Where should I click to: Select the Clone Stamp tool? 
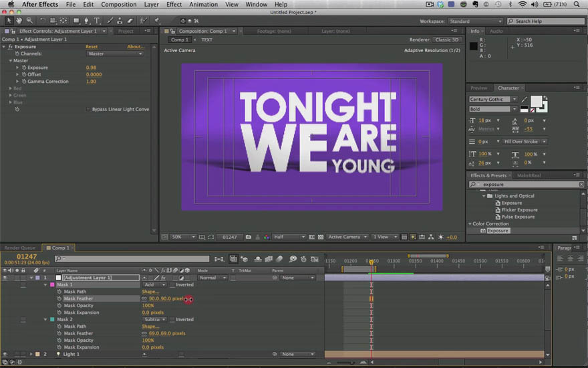(120, 21)
